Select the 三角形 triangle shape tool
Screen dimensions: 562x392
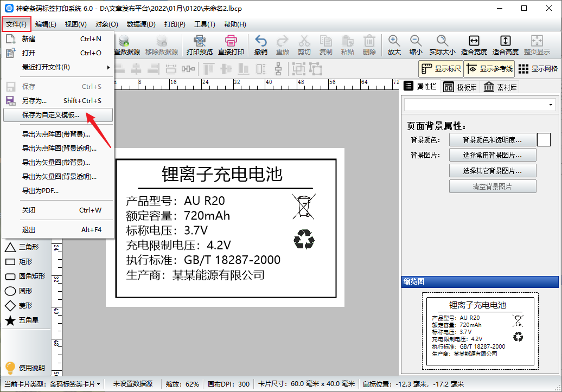[x=22, y=247]
